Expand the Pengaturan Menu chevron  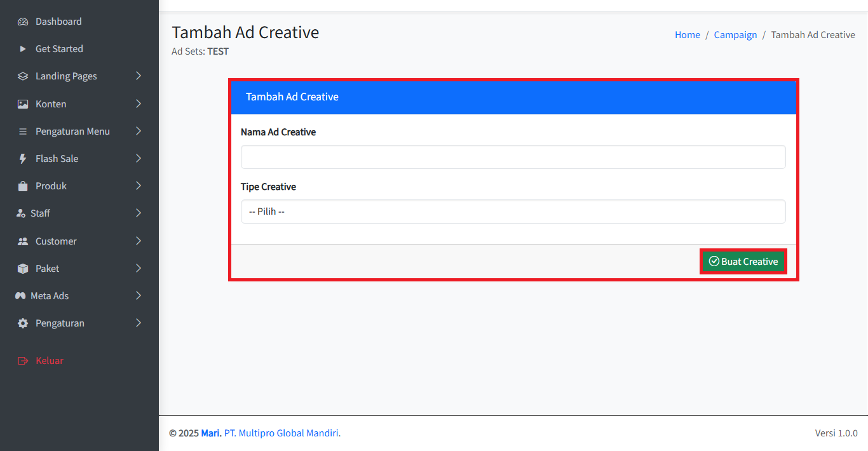tap(139, 131)
